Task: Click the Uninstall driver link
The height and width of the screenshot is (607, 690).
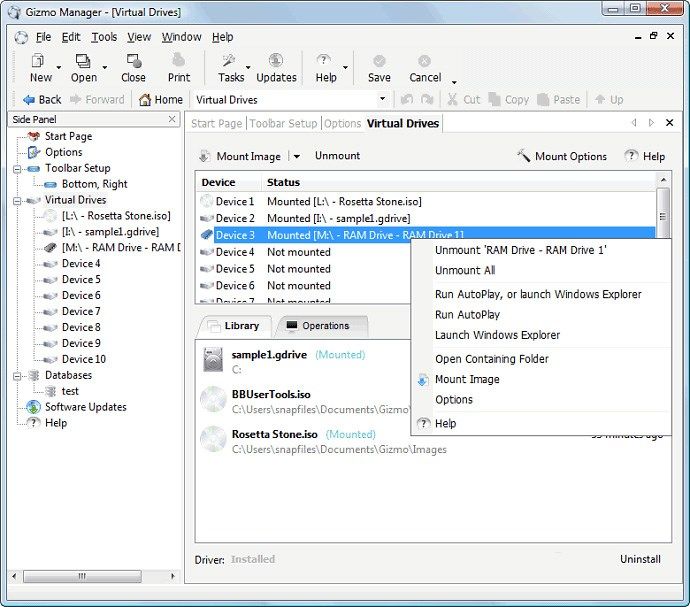Action: (x=640, y=559)
